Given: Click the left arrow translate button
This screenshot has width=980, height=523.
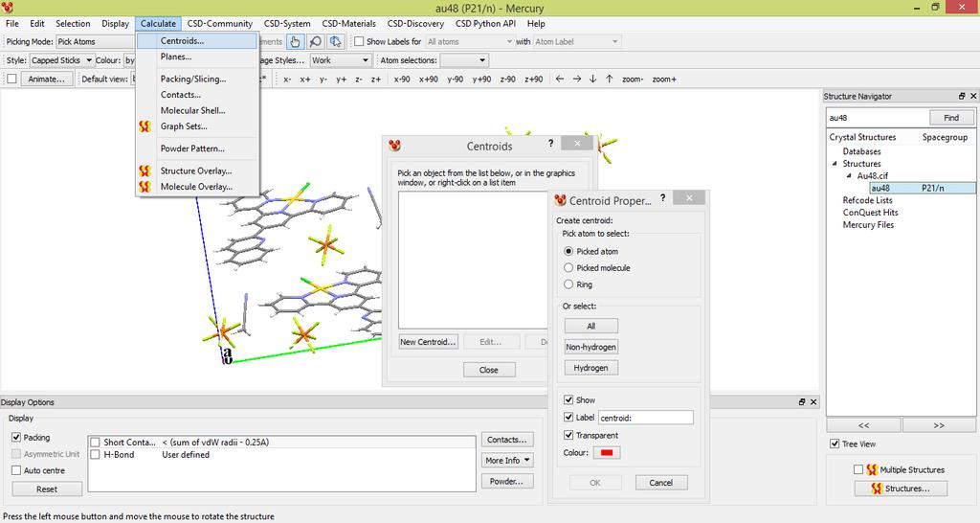Looking at the screenshot, I should click(x=559, y=79).
